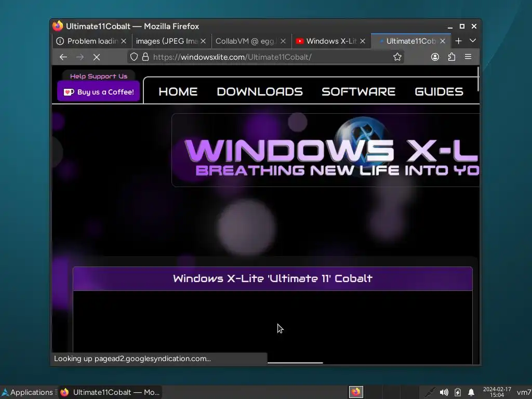Click the Help Support Us label

99,76
